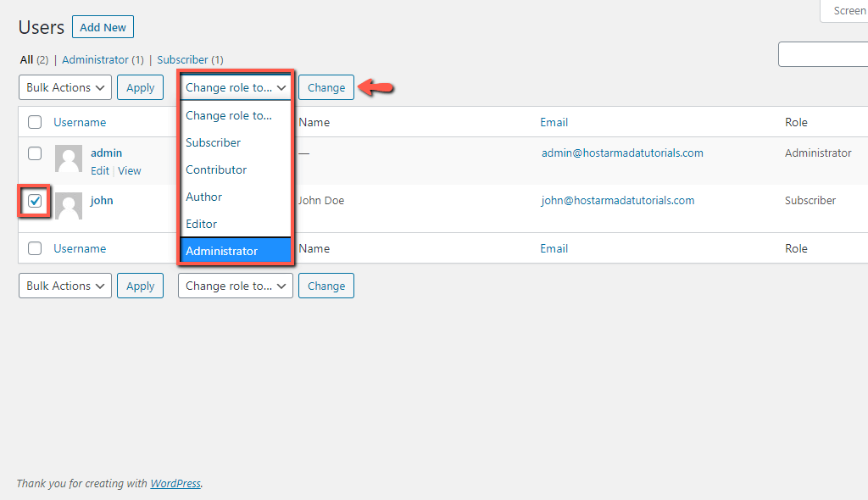Select Editor from the role list

point(236,224)
